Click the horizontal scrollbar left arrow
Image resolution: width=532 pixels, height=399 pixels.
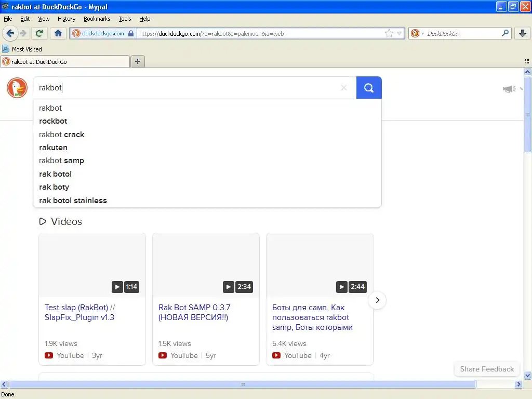point(4,384)
